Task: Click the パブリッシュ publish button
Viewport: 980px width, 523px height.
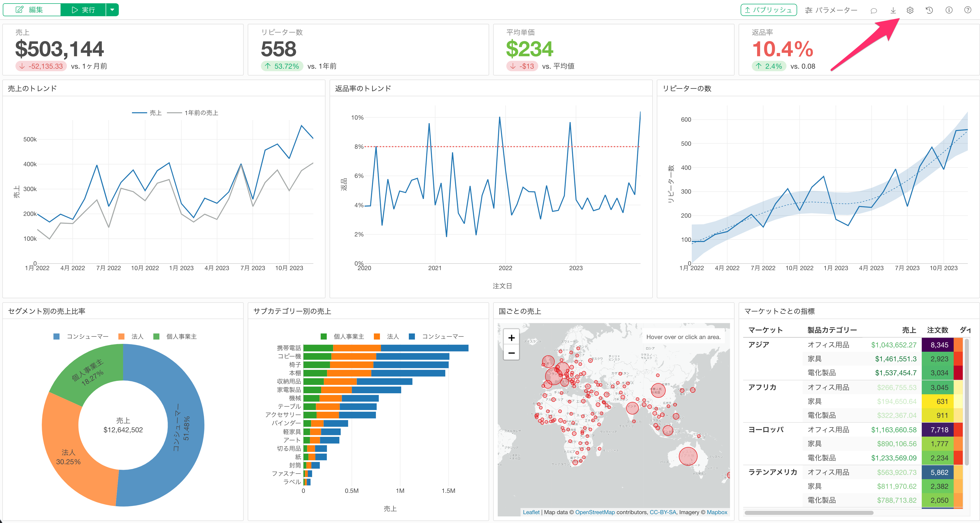Action: pos(768,10)
